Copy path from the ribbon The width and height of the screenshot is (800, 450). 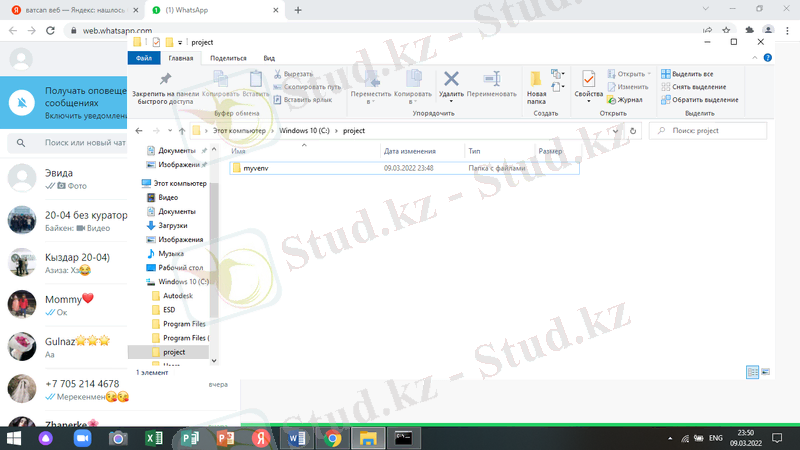(307, 87)
